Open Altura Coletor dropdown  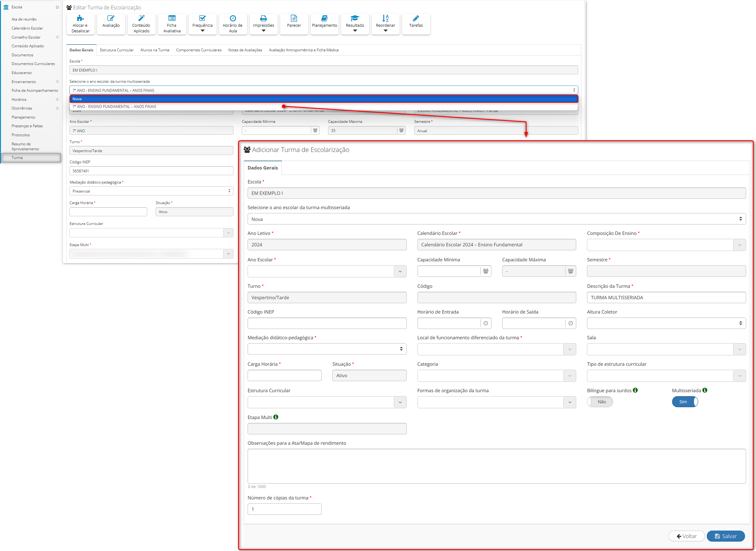(666, 323)
